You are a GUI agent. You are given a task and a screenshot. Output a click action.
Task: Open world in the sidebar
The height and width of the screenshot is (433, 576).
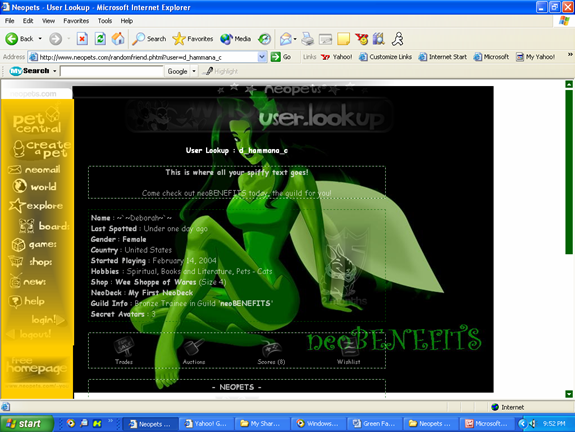pos(35,186)
